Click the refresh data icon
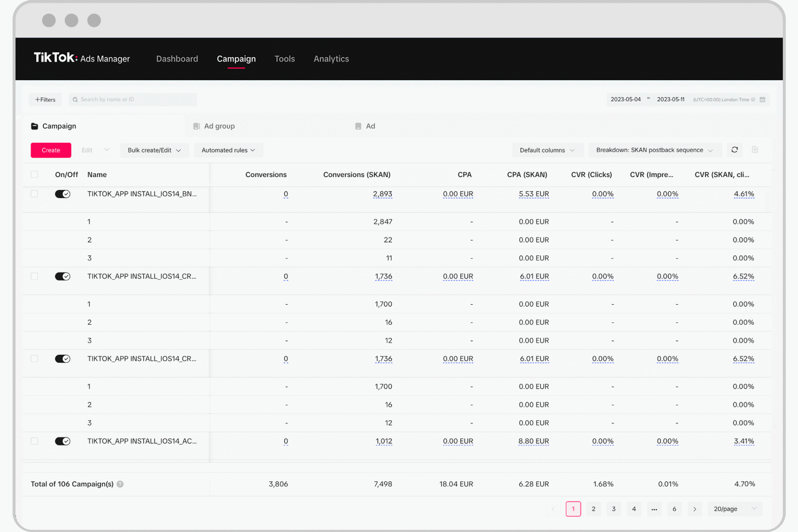798x532 pixels. coord(735,150)
